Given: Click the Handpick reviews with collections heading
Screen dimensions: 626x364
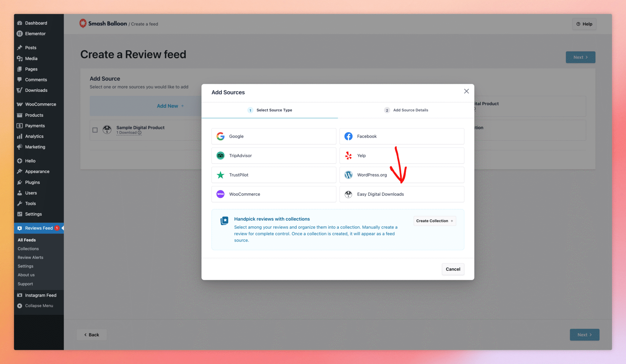Looking at the screenshot, I should (x=272, y=219).
